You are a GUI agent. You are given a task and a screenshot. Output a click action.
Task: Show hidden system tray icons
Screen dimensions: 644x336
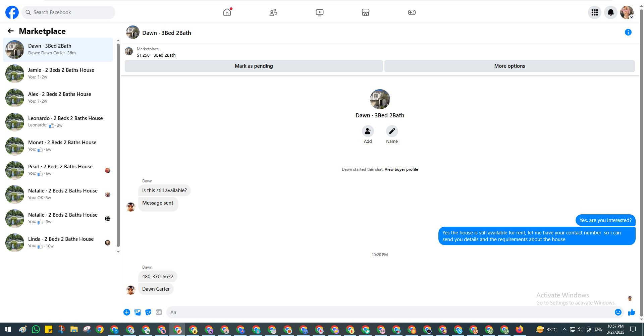pyautogui.click(x=564, y=330)
